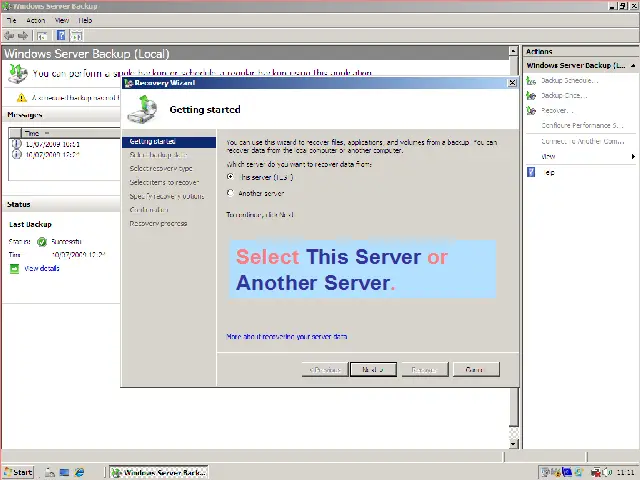This screenshot has width=640, height=480.
Task: Click scroll down arrow of main pane
Action: pyautogui.click(x=513, y=444)
